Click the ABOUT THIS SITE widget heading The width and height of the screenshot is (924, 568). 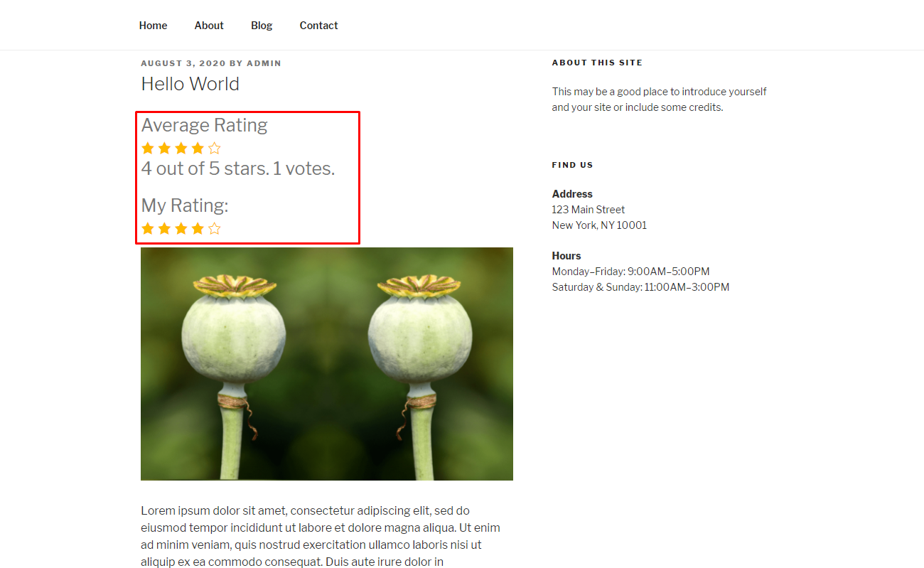pos(597,63)
